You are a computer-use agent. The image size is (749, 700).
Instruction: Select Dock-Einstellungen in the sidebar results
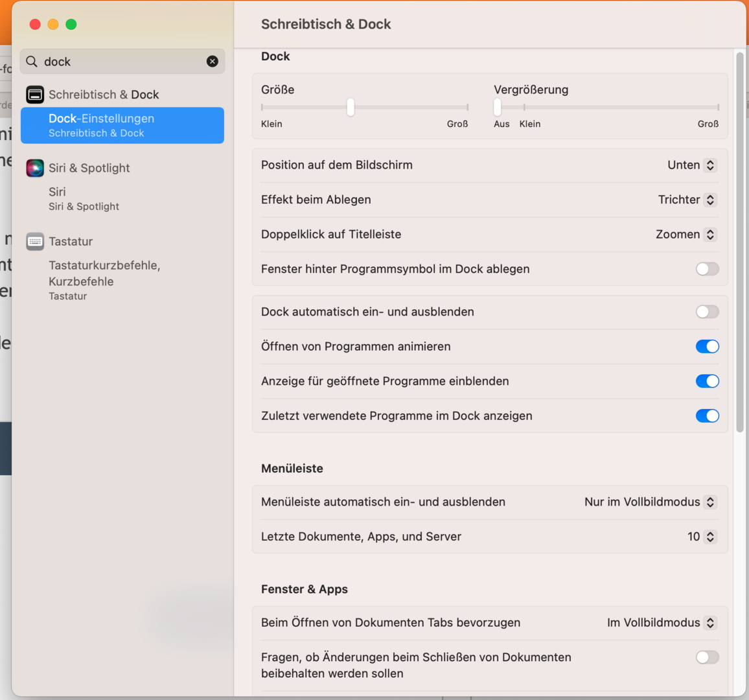tap(122, 125)
